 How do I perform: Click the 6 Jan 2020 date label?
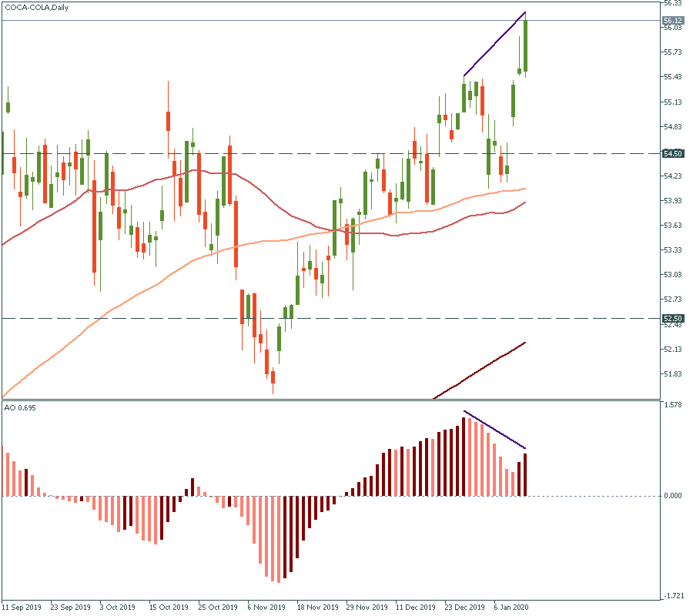point(510,607)
